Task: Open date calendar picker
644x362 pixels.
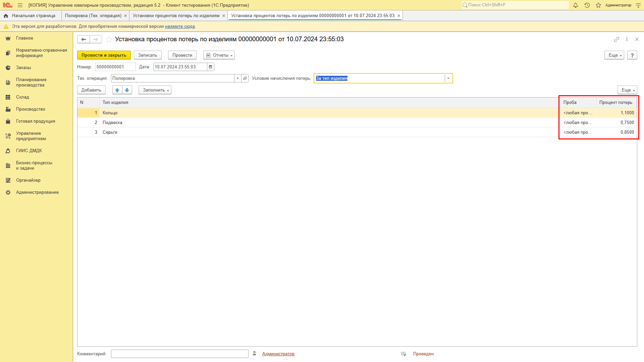Action: click(x=211, y=67)
